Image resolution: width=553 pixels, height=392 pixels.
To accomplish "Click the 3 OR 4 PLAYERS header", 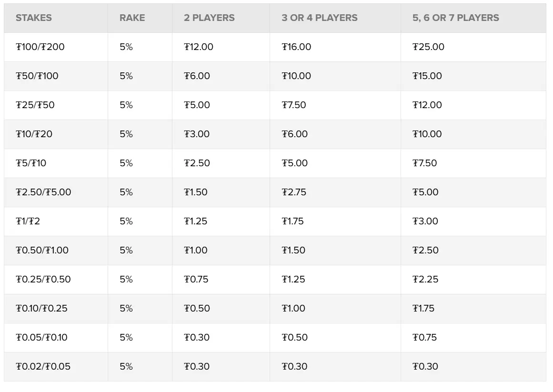I will 319,18.
